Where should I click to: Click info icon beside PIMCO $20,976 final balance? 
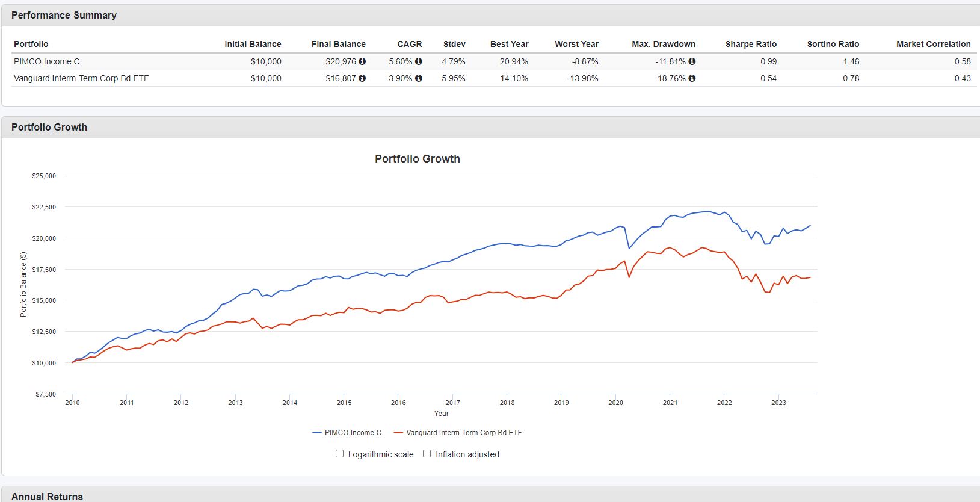(x=362, y=61)
